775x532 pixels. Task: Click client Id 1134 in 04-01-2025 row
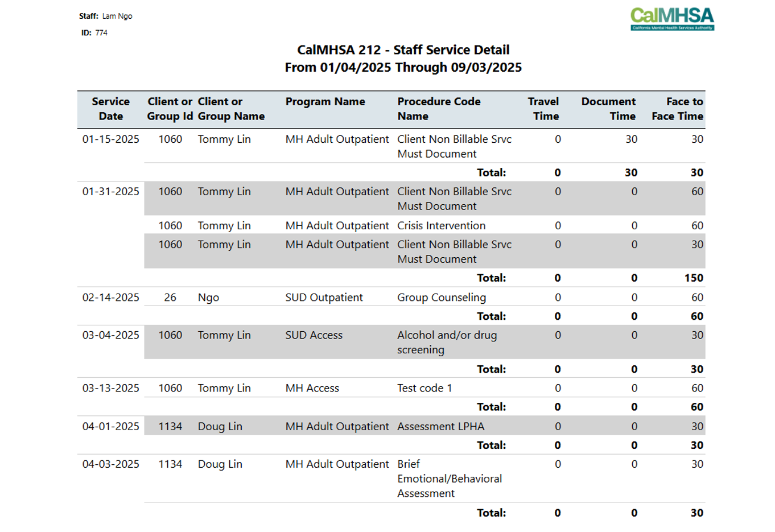[170, 426]
